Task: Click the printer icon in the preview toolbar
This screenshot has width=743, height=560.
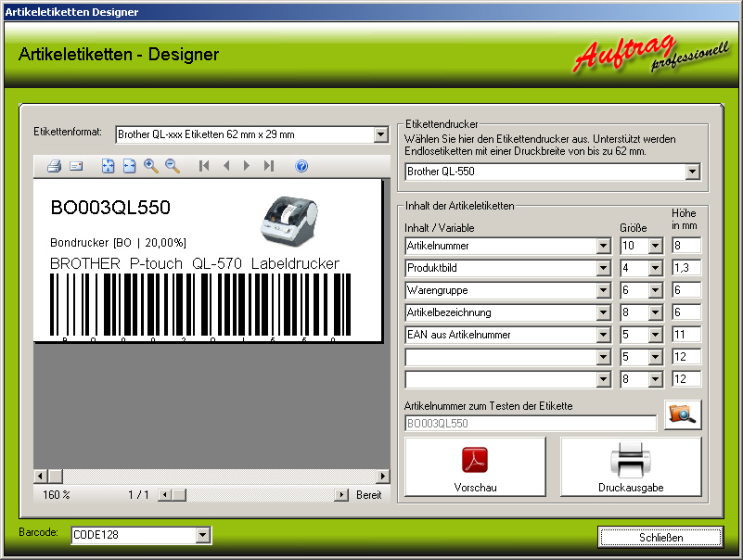Action: pyautogui.click(x=54, y=166)
